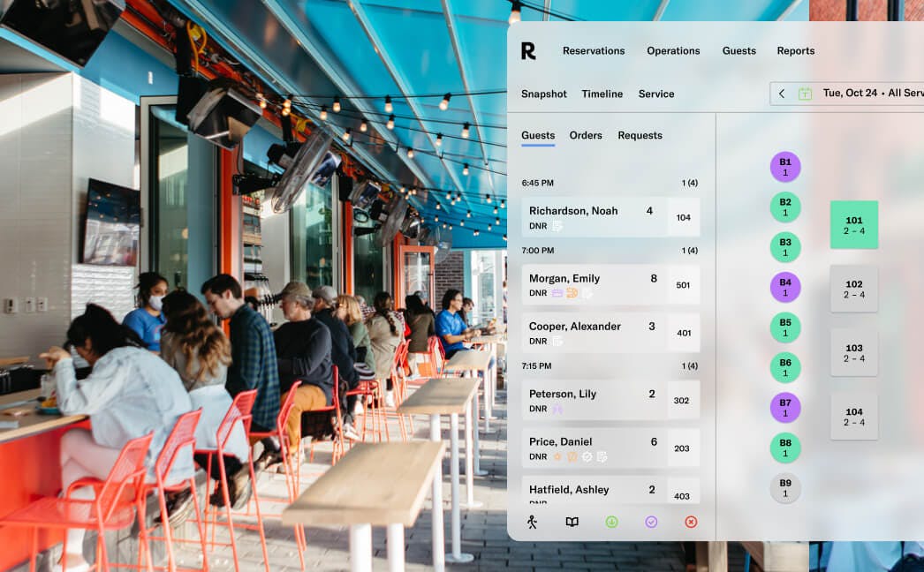
Task: Go to previous day with left chevron
Action: click(782, 94)
